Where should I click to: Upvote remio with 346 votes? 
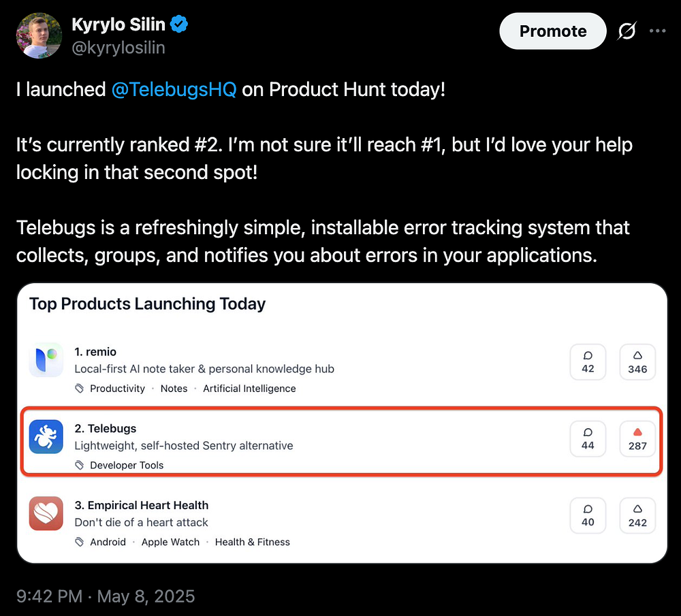click(637, 361)
